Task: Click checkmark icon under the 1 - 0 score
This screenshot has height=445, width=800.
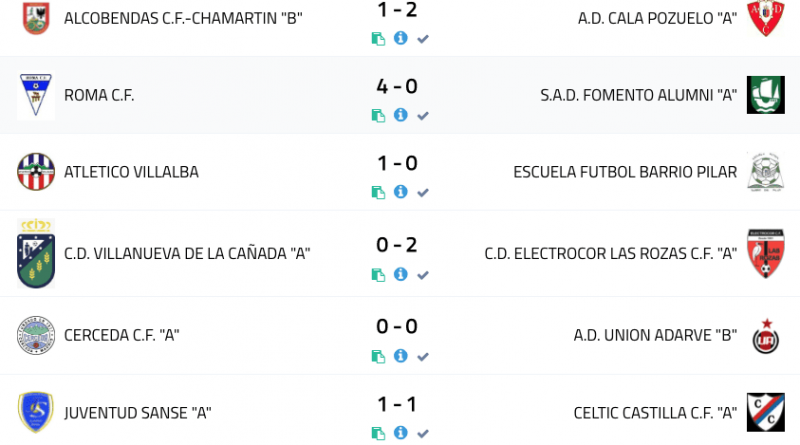Action: pyautogui.click(x=423, y=192)
